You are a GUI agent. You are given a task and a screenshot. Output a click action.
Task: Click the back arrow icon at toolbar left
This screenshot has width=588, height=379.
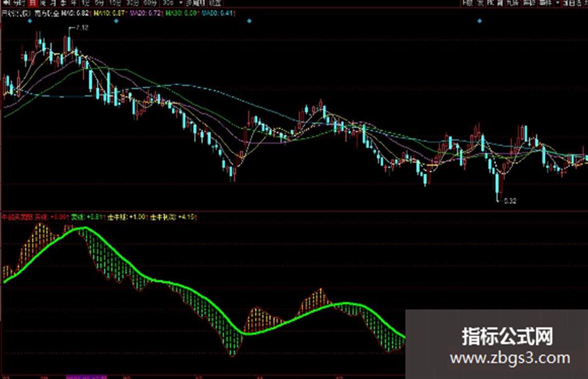[6, 3]
